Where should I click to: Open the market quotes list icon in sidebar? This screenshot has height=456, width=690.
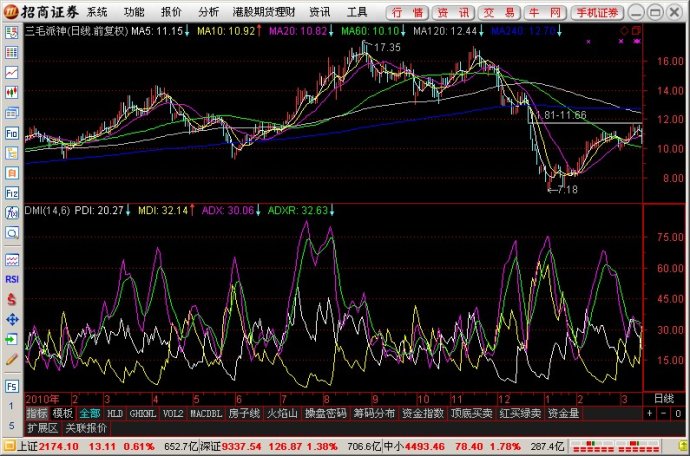click(x=11, y=32)
